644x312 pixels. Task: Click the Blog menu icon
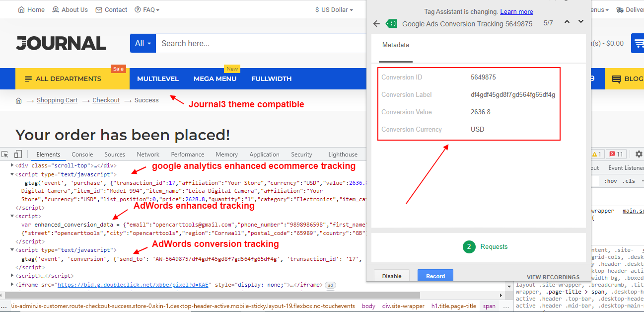(x=616, y=79)
